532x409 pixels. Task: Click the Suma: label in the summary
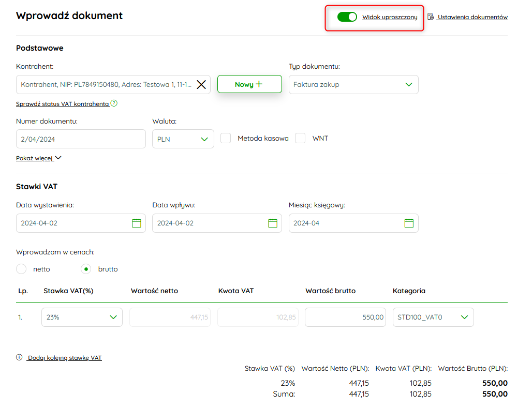click(x=284, y=394)
